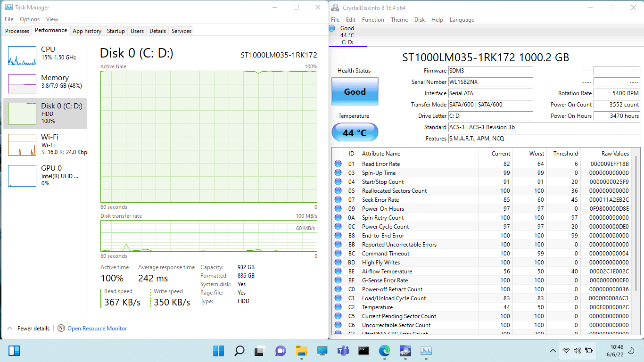Viewport: 644px width, 362px height.
Task: Open CrystalDiskInfo Disk menu
Action: point(420,20)
